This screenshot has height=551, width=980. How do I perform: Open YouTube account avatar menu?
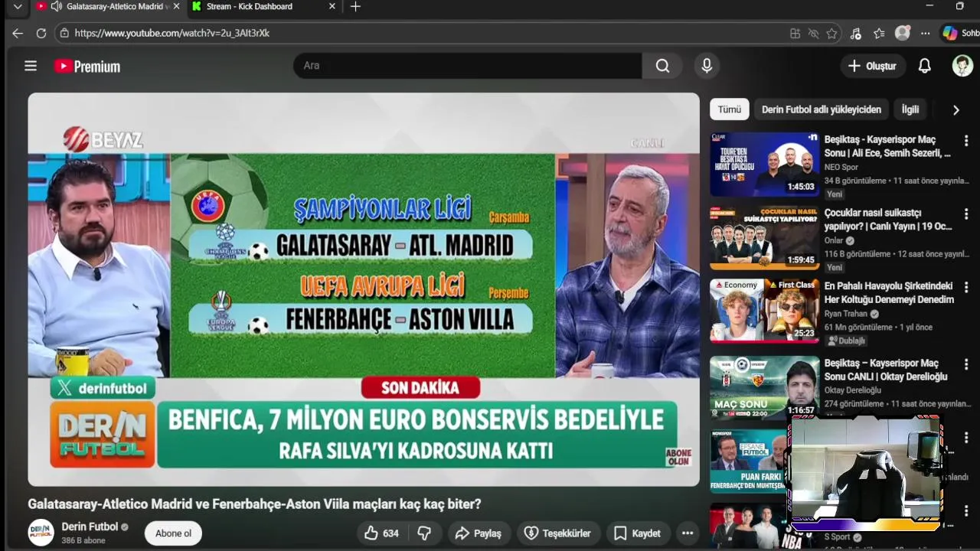click(x=962, y=66)
